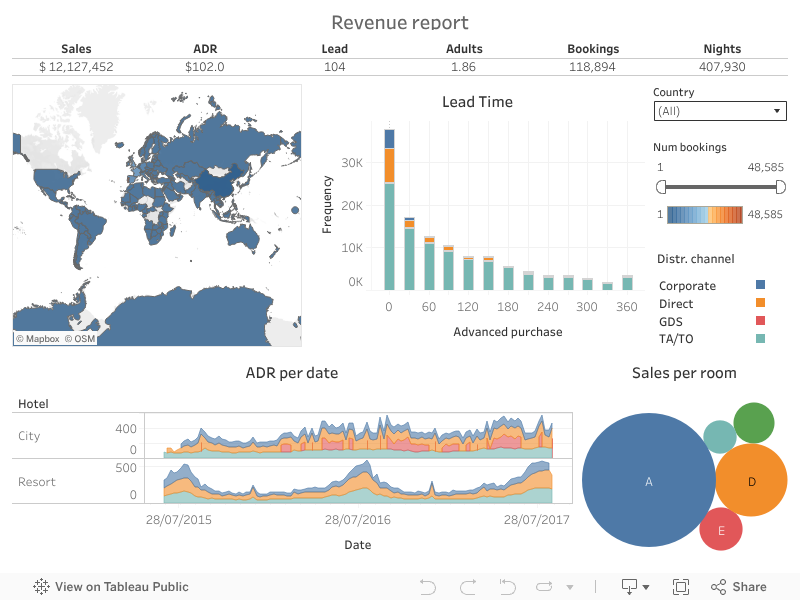800x600 pixels.
Task: Select red bubble E in Sales per room
Action: [x=720, y=529]
